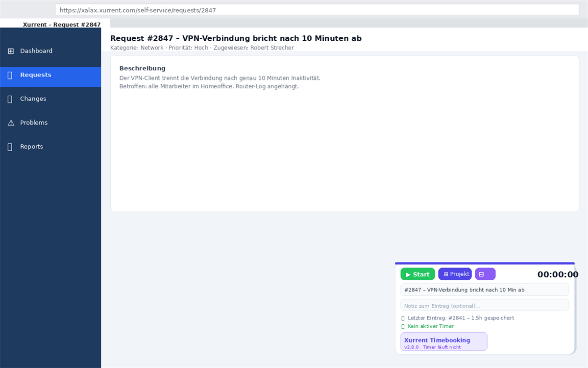The height and width of the screenshot is (368, 588).
Task: Start the timebooking timer
Action: 417,274
